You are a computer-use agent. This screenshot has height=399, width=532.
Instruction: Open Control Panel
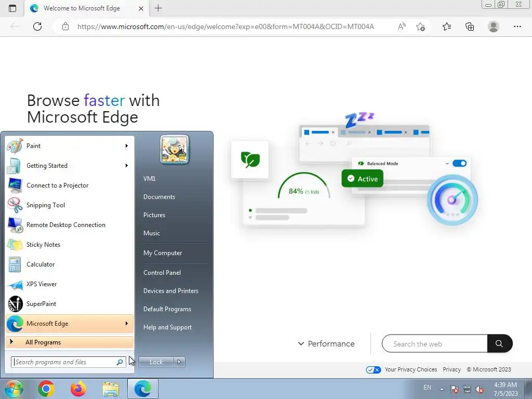tap(162, 272)
